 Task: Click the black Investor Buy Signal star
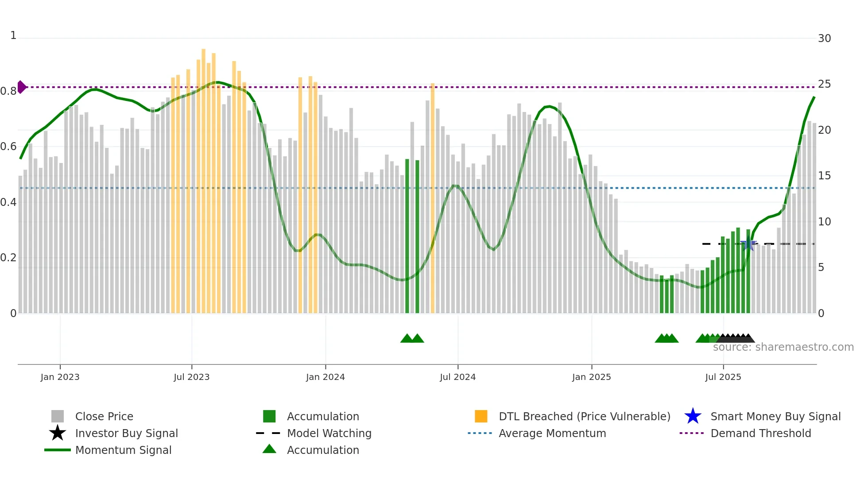58,433
